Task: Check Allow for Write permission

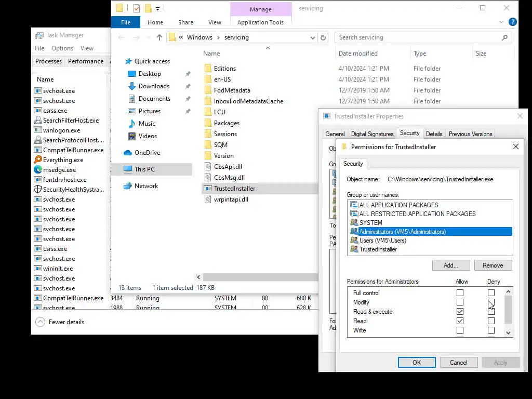Action: [460, 330]
